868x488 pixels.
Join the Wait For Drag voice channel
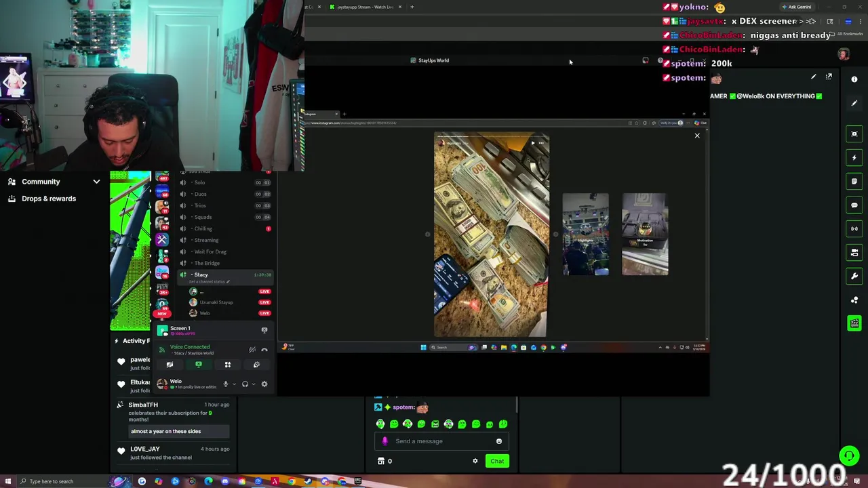[224, 251]
